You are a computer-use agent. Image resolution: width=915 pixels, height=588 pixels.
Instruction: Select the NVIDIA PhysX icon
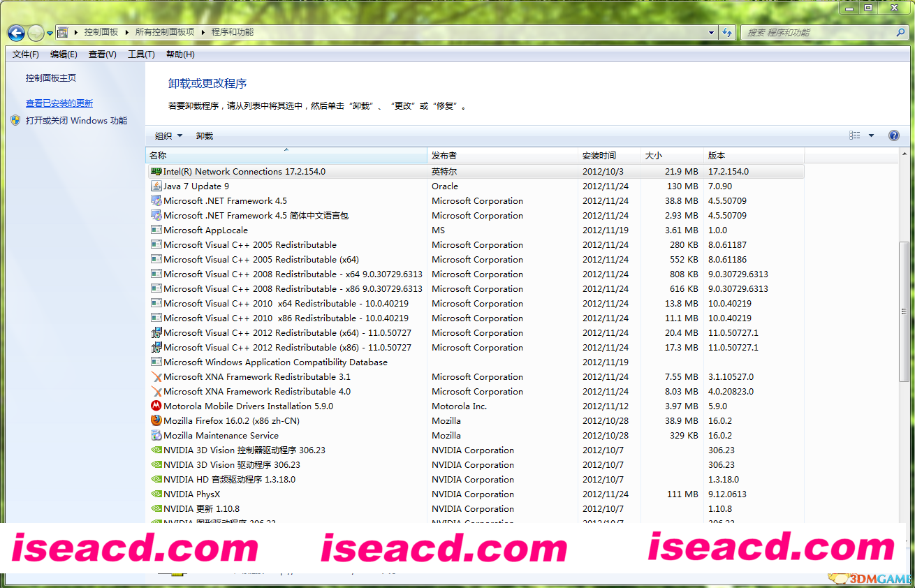[x=156, y=494]
